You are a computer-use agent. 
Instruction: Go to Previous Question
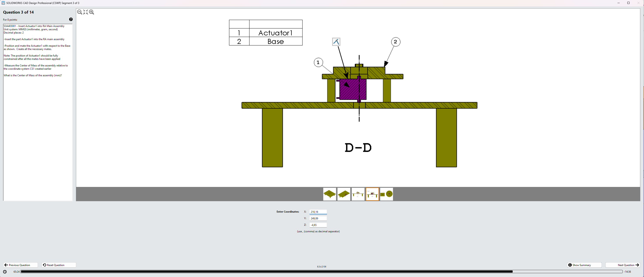[21, 265]
